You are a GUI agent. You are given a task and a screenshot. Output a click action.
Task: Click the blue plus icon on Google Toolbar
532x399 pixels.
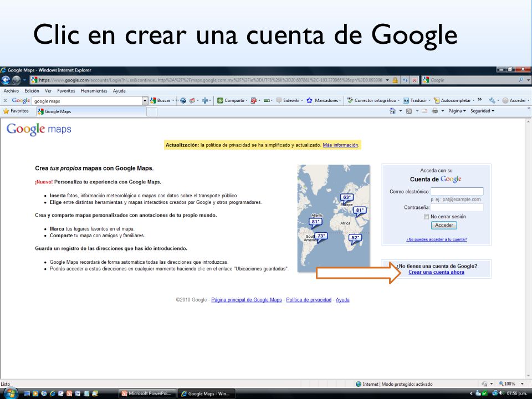click(x=205, y=100)
